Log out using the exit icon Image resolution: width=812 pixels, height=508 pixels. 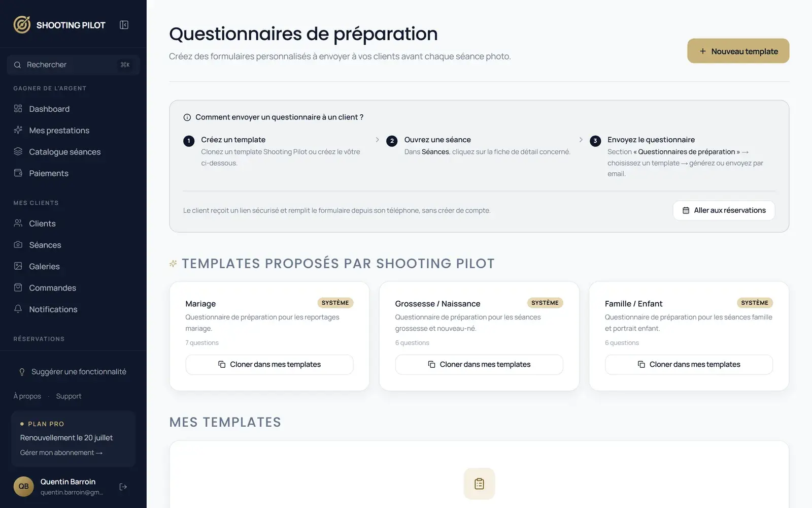(x=123, y=487)
